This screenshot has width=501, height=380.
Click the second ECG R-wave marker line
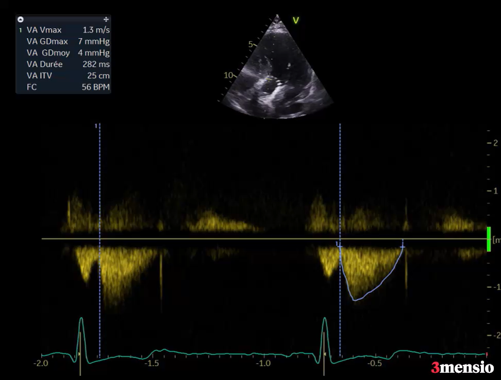pos(323,353)
